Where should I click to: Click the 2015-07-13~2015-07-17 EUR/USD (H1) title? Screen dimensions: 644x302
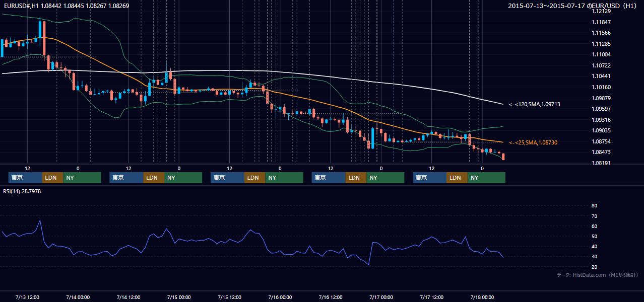pyautogui.click(x=573, y=6)
